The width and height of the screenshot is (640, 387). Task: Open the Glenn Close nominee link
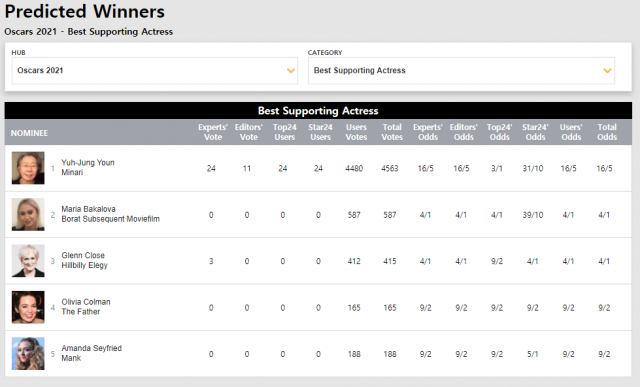83,255
